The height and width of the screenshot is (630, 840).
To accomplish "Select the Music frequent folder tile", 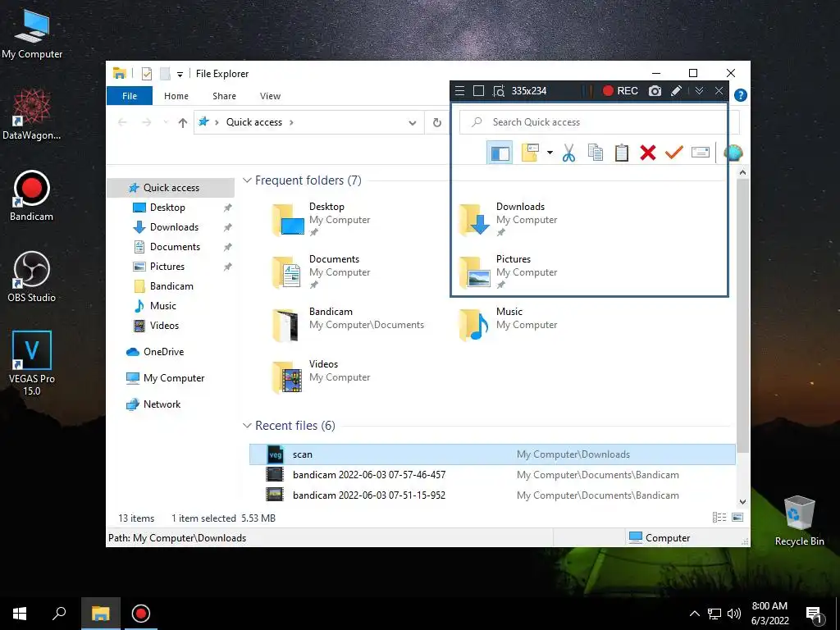I will 509,324.
